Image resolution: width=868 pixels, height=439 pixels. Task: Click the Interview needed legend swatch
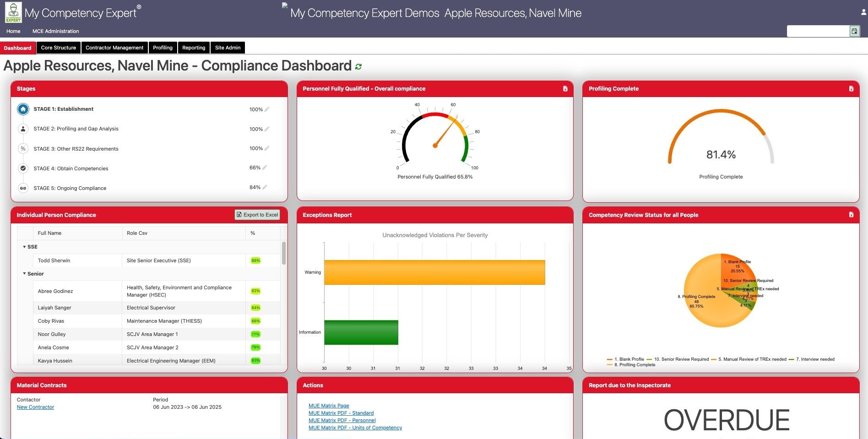point(791,359)
